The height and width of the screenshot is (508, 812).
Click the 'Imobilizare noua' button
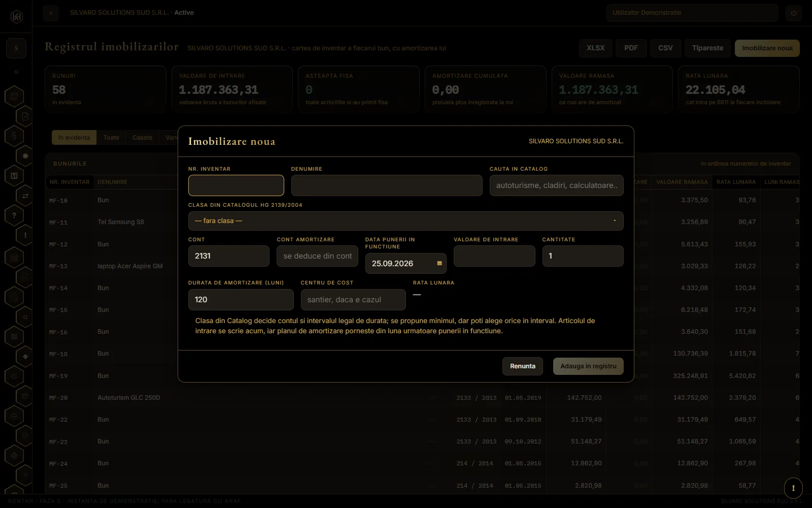point(767,48)
